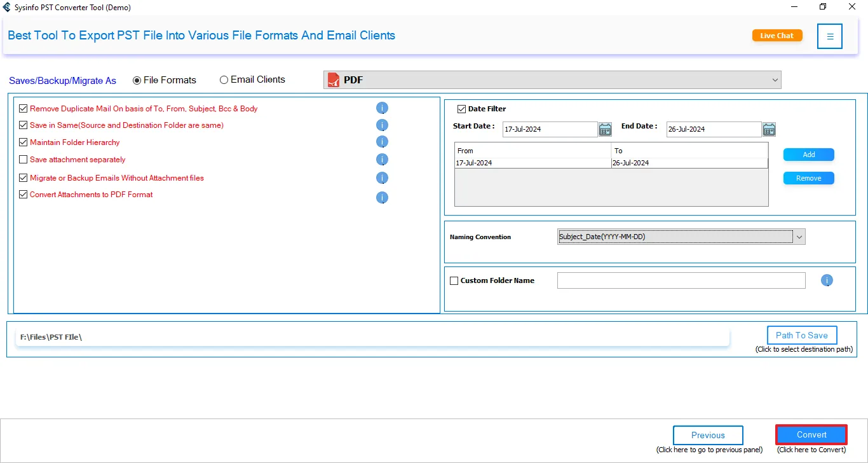Click info icon beside Maintain Folder Hierarchy
868x463 pixels.
click(382, 142)
